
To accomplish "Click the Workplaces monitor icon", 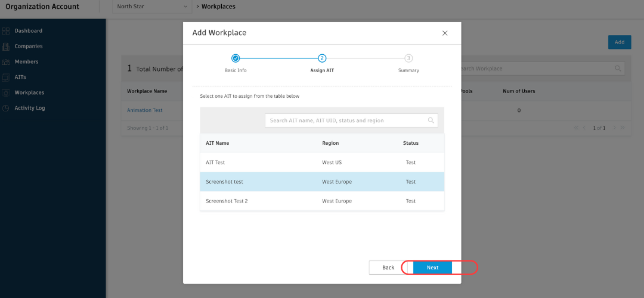I will click(x=6, y=93).
